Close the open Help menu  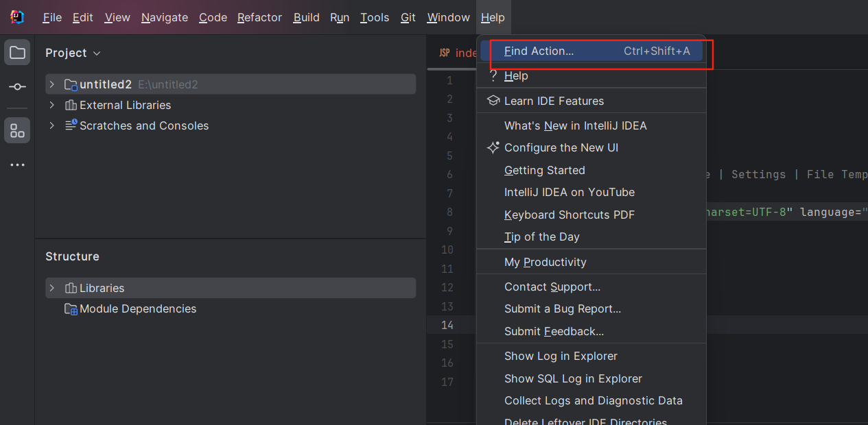point(493,17)
